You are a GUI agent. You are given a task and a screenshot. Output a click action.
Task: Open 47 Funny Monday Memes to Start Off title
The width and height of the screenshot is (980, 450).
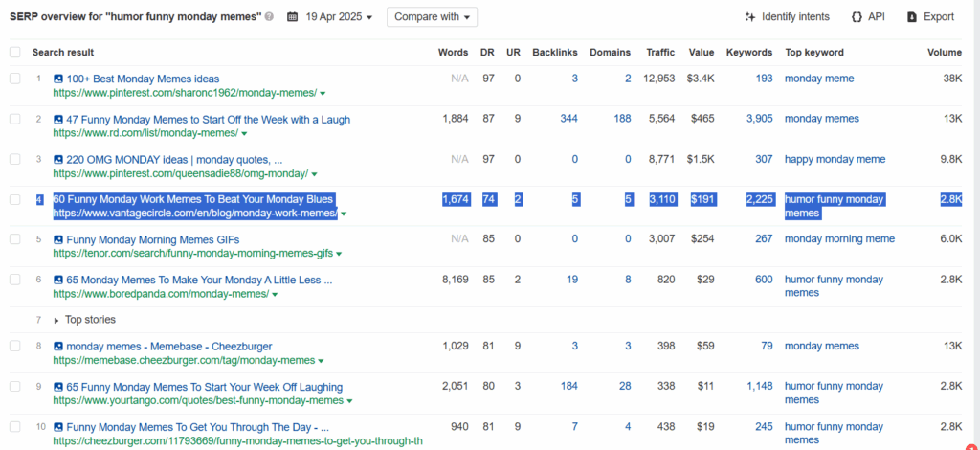[208, 120]
